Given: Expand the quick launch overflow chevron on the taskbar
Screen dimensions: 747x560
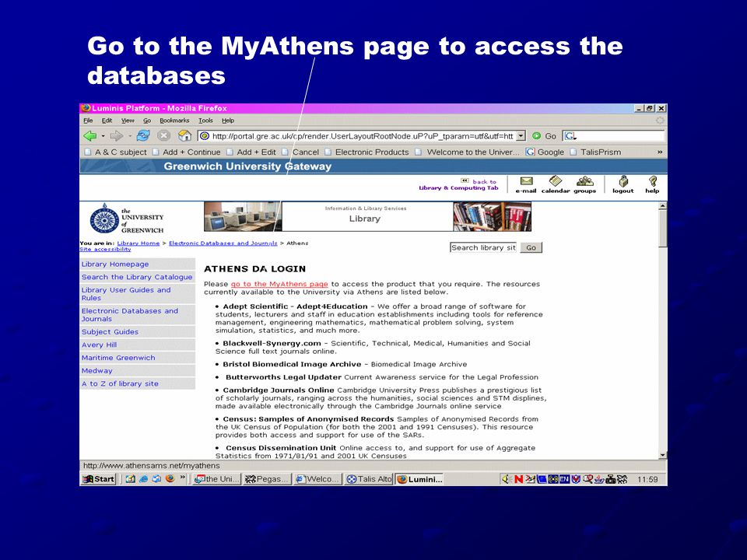Looking at the screenshot, I should tap(182, 478).
